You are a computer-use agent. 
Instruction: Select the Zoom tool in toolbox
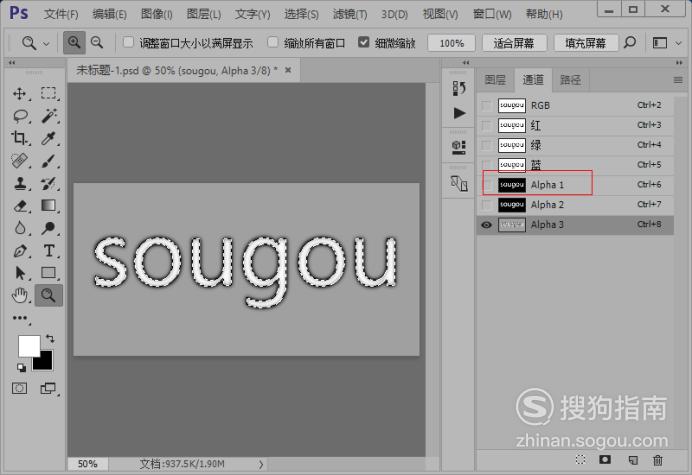click(x=49, y=295)
